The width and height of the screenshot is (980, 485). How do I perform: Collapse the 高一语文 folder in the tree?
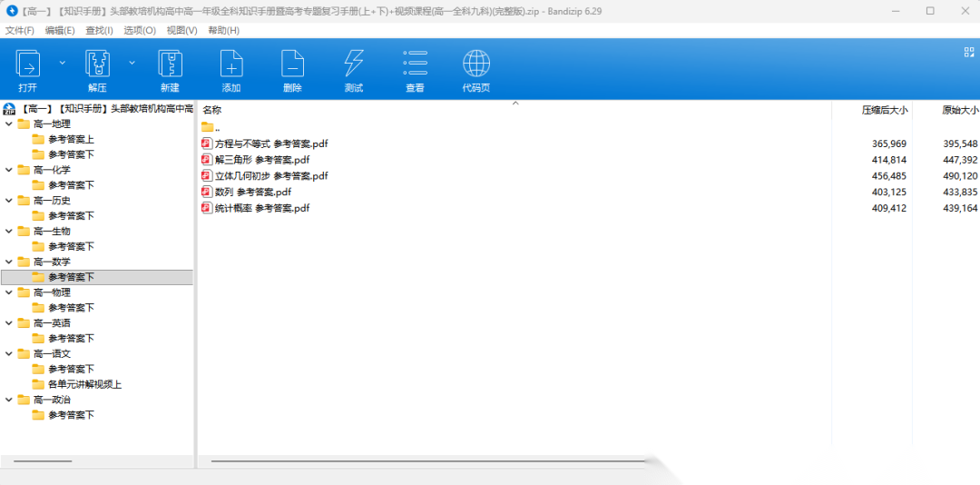click(x=9, y=353)
